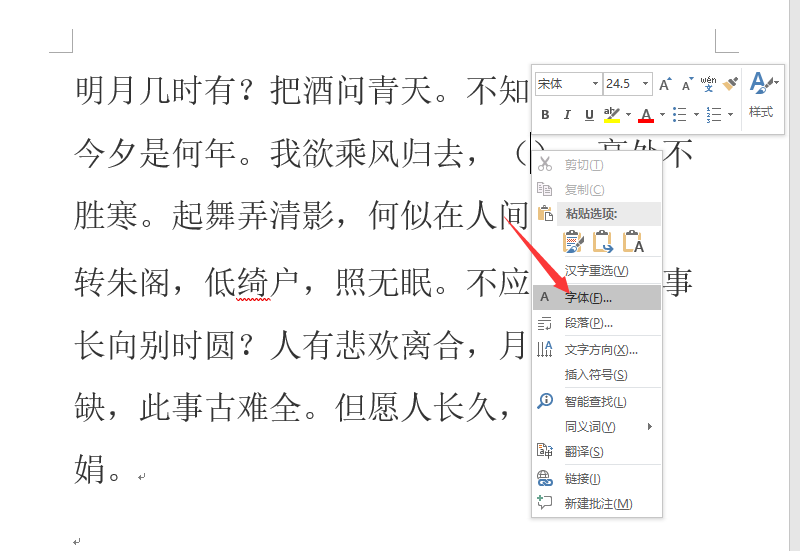Image resolution: width=800 pixels, height=551 pixels.
Task: Open 同义词(Y) menu entry
Action: (597, 426)
